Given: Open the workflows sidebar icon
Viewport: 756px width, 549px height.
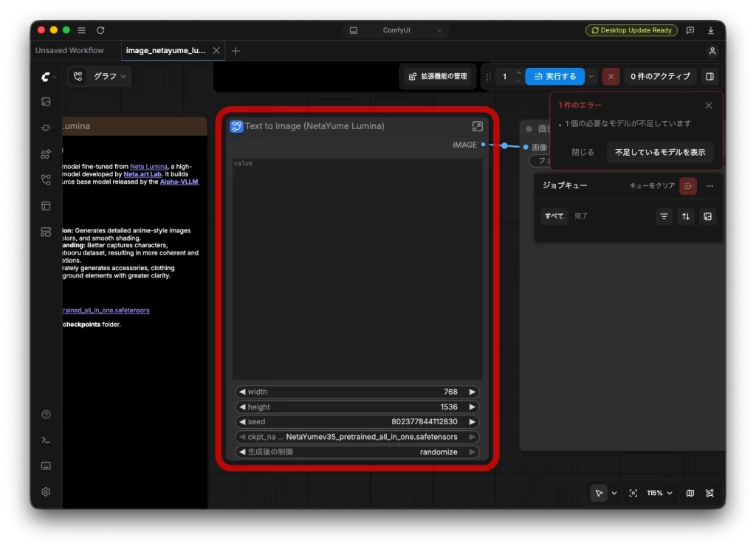Looking at the screenshot, I should pos(46,180).
